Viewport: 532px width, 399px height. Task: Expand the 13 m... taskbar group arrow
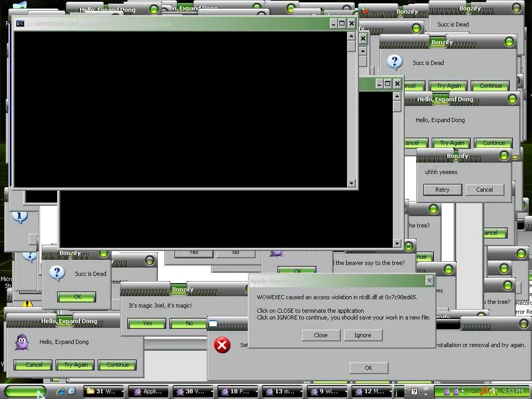coord(301,392)
